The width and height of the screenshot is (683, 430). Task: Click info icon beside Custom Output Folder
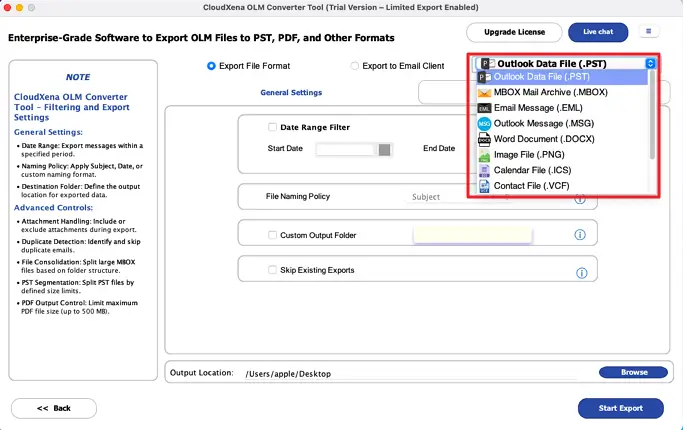(x=580, y=235)
